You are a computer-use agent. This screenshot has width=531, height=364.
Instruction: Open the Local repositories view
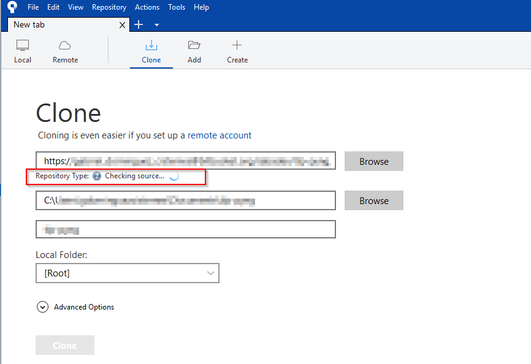click(22, 51)
